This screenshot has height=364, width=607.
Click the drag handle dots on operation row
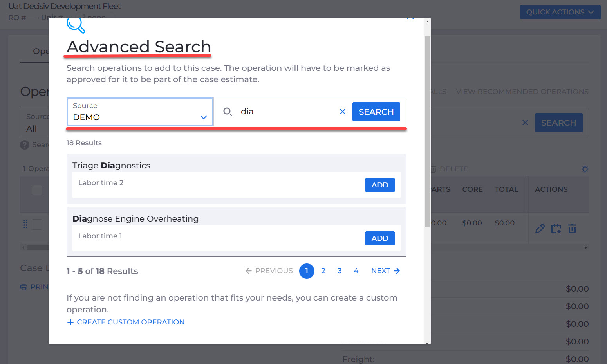pyautogui.click(x=25, y=224)
